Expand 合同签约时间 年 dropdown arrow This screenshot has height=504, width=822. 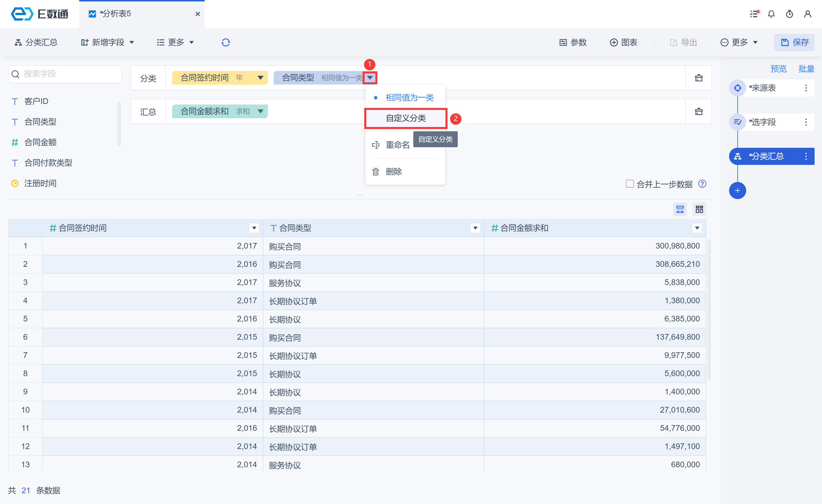point(261,78)
